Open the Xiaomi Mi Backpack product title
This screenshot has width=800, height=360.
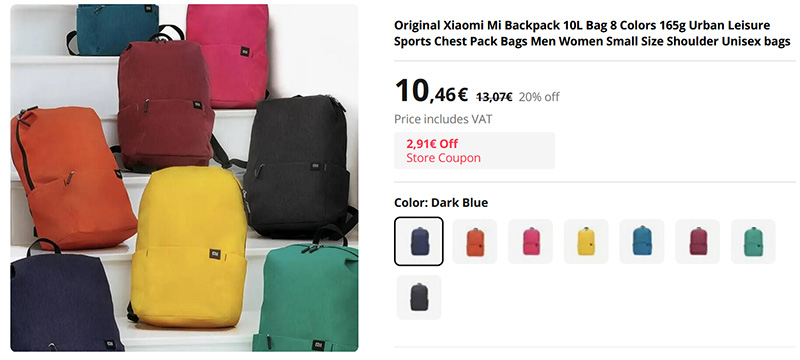tap(592, 33)
